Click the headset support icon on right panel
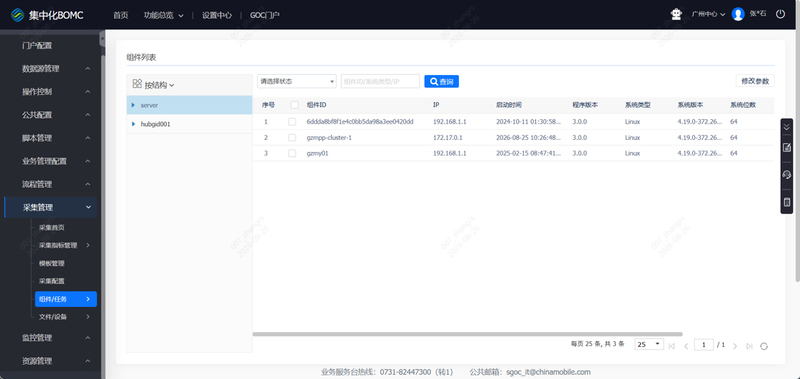The image size is (800, 379). pos(787,175)
